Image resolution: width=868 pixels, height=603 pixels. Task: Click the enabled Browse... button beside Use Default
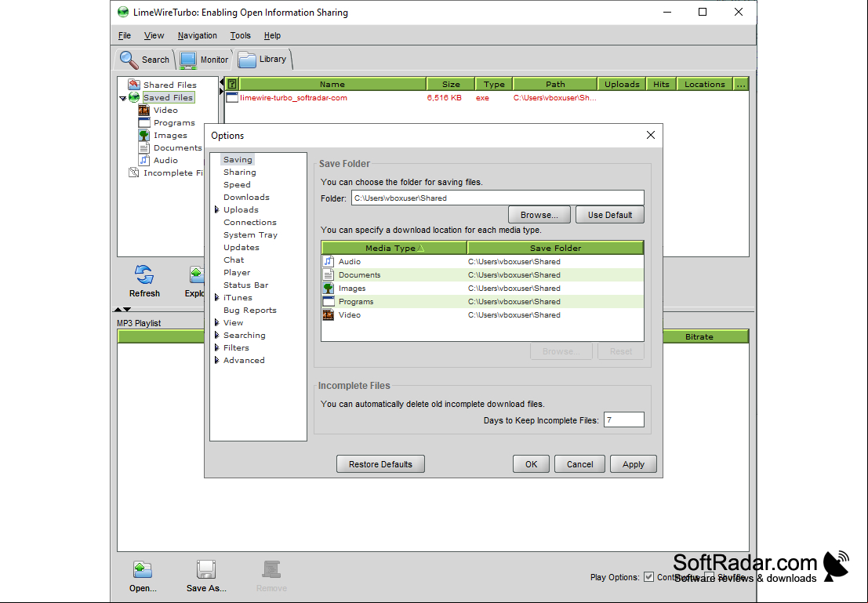[x=539, y=215]
